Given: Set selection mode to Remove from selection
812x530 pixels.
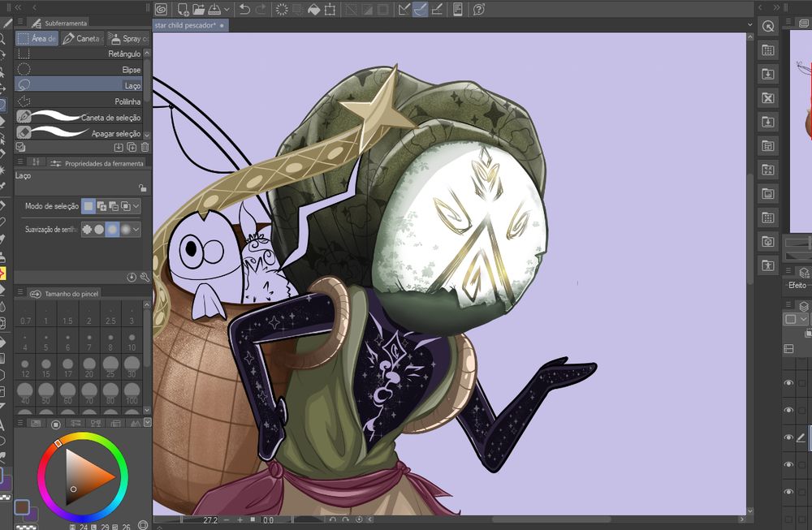Looking at the screenshot, I should [x=114, y=206].
